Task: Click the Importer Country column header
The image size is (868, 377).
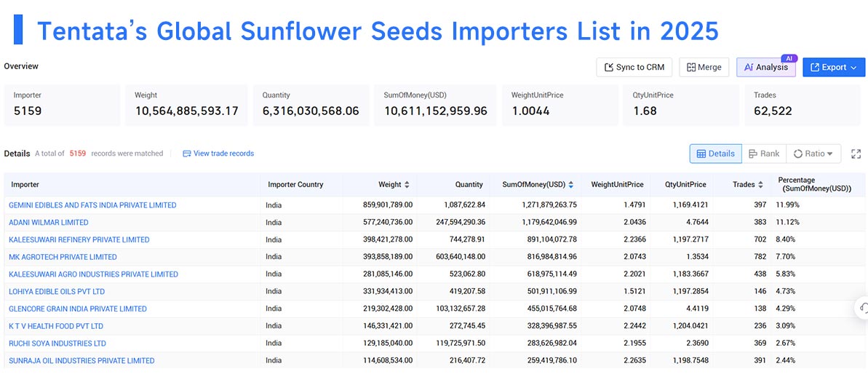Action: tap(295, 184)
